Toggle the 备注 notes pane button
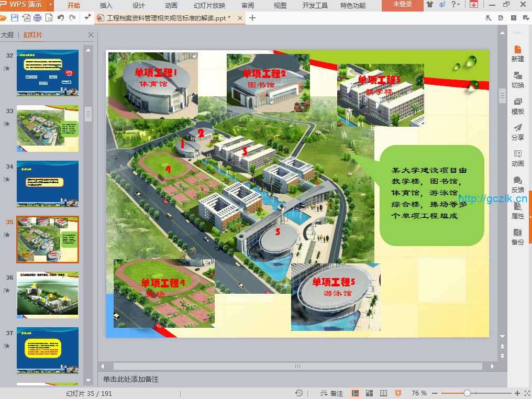Image resolution: width=532 pixels, height=399 pixels. point(332,393)
